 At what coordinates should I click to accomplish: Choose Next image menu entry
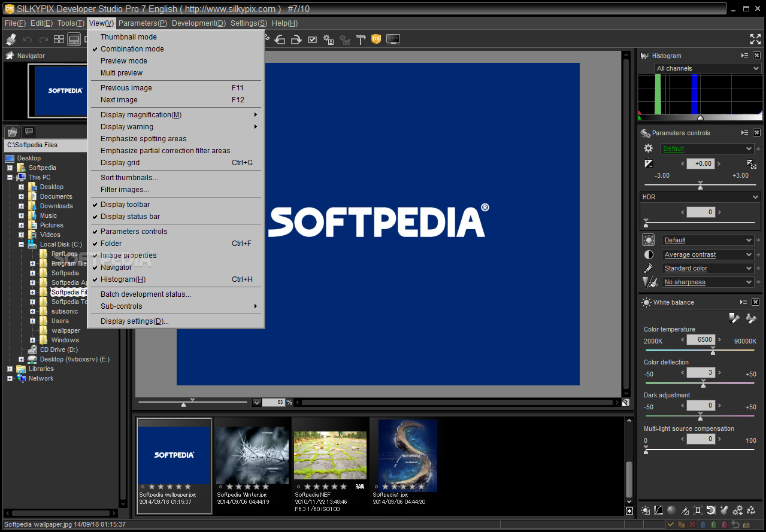[x=175, y=100]
